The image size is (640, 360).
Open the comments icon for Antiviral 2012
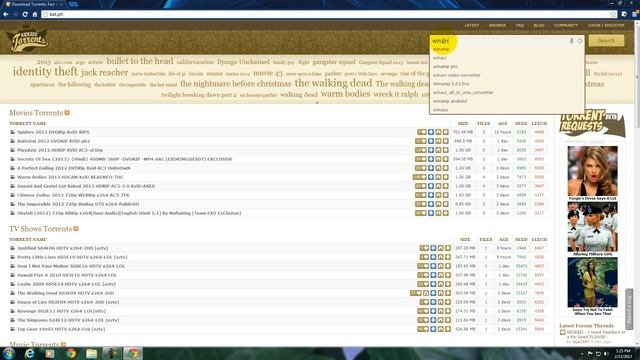[420, 141]
